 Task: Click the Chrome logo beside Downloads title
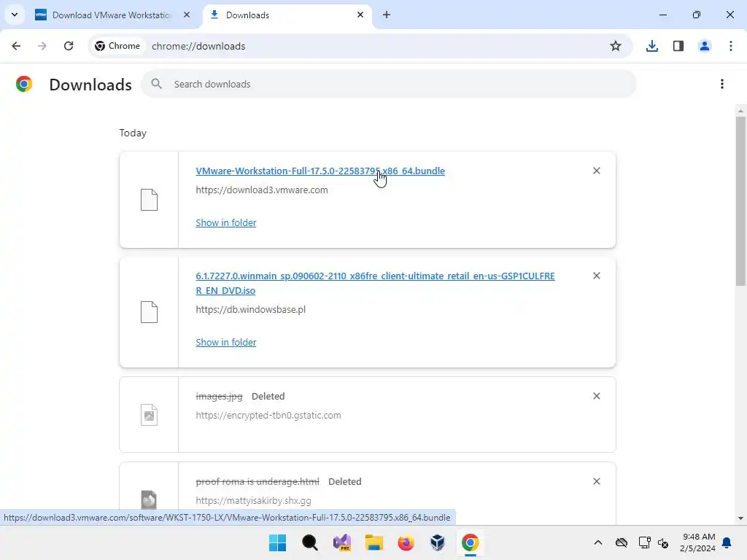pos(24,84)
